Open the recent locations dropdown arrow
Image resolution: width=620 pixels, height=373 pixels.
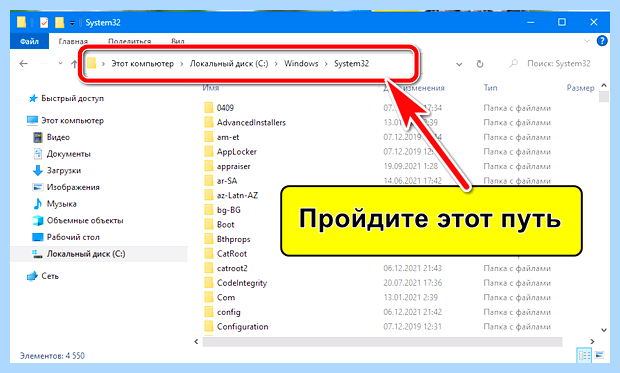point(60,63)
